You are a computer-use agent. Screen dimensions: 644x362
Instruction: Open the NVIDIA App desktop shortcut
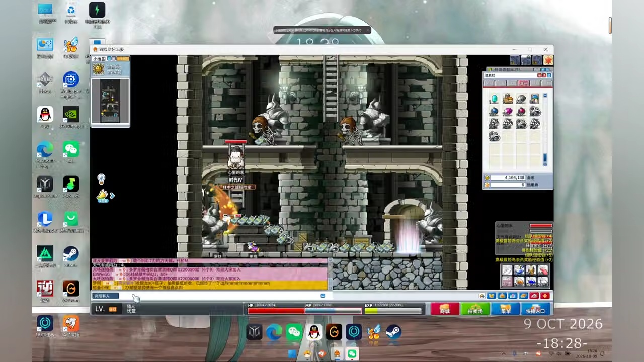tap(71, 117)
